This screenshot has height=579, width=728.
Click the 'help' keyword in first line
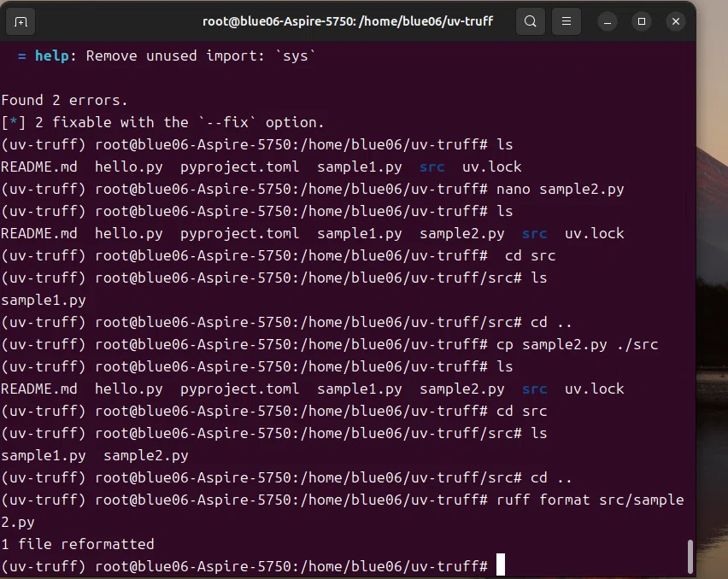[x=51, y=56]
